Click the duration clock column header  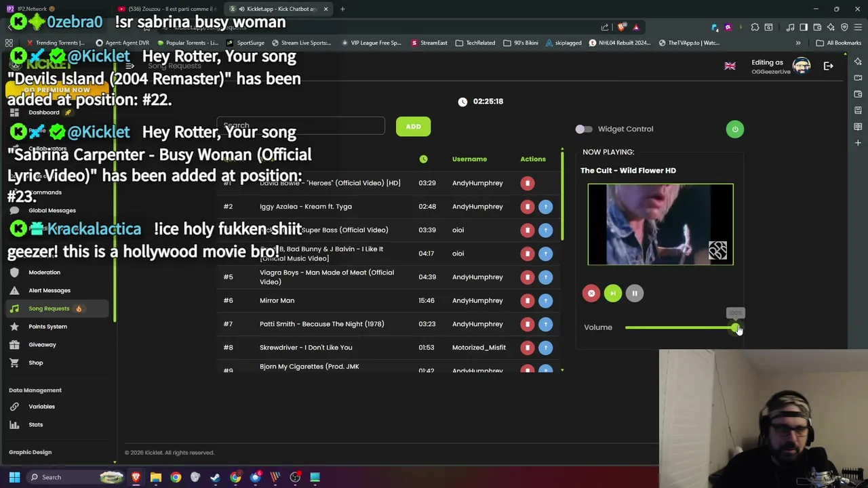423,159
